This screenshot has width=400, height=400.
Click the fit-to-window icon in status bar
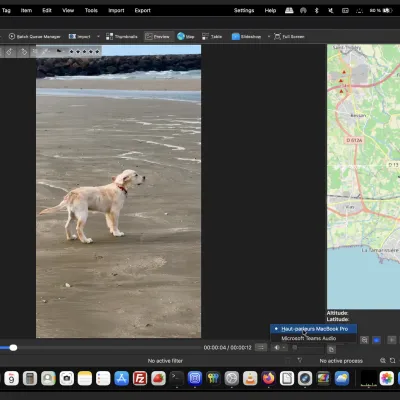tap(393, 360)
